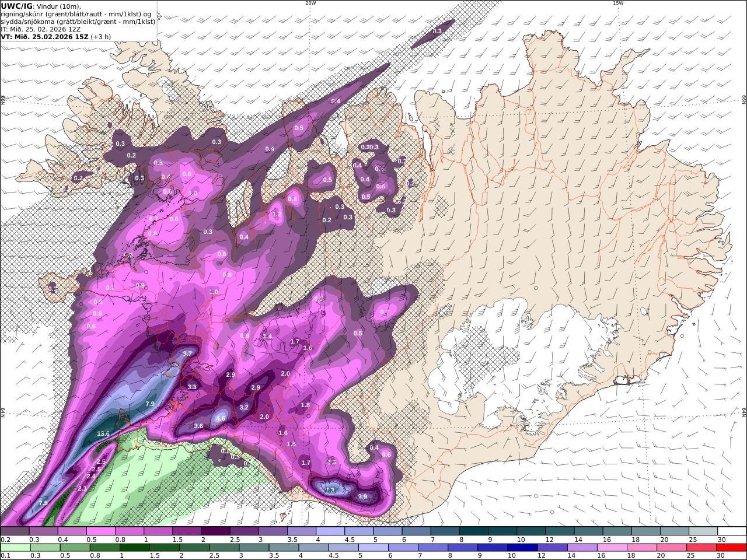The image size is (747, 560).
Task: Pick the dark teal snow swatch labeled 8
Action: (473, 531)
